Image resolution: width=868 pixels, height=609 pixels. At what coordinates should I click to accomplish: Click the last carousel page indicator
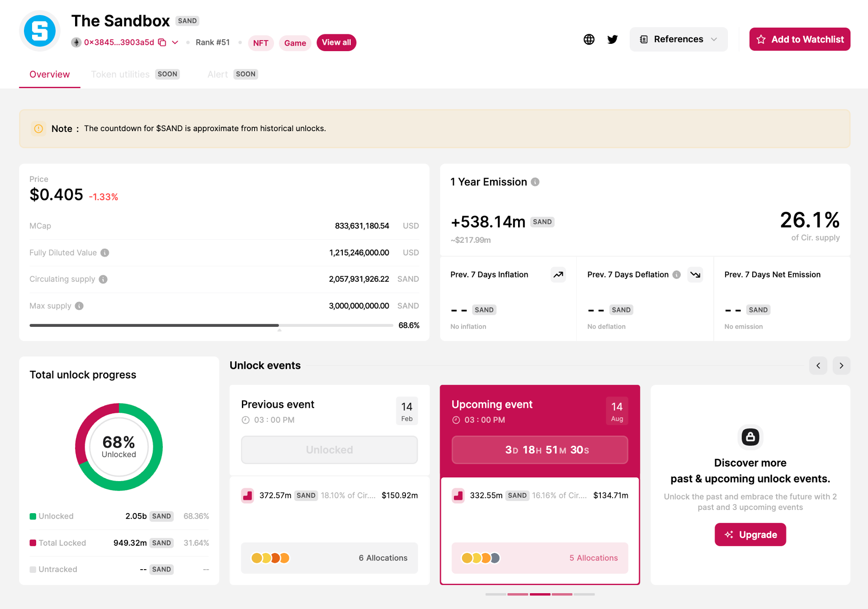coord(584,594)
